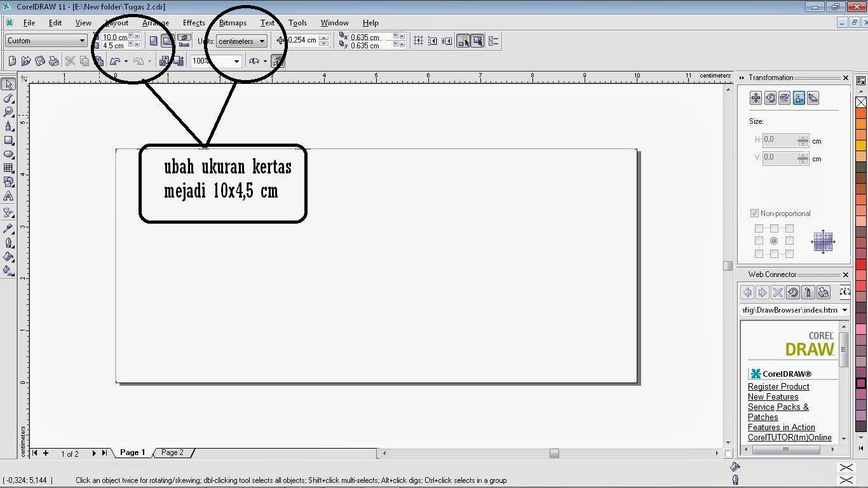Open the Position tab in Transformation docker

[756, 98]
